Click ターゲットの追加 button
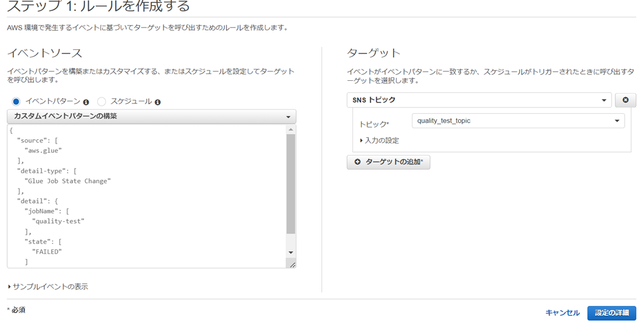The width and height of the screenshot is (644, 335). tap(389, 162)
